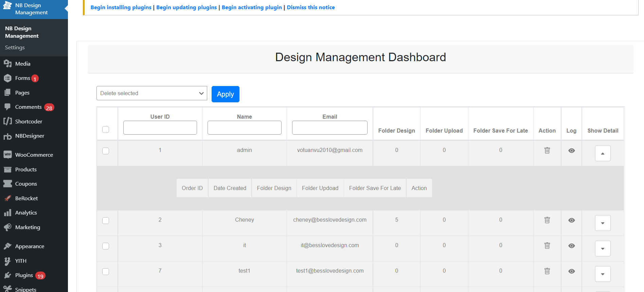View log eye icon for Cheney
The width and height of the screenshot is (644, 292).
[x=571, y=220]
